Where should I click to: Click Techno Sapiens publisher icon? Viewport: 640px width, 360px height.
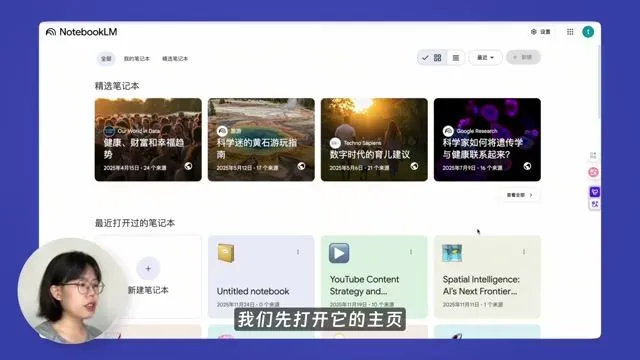click(335, 143)
